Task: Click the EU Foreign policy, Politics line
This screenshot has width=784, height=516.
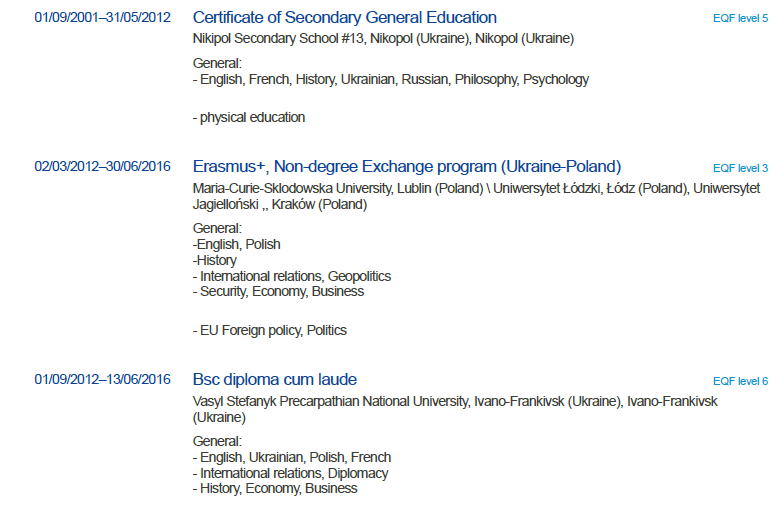Action: (270, 330)
